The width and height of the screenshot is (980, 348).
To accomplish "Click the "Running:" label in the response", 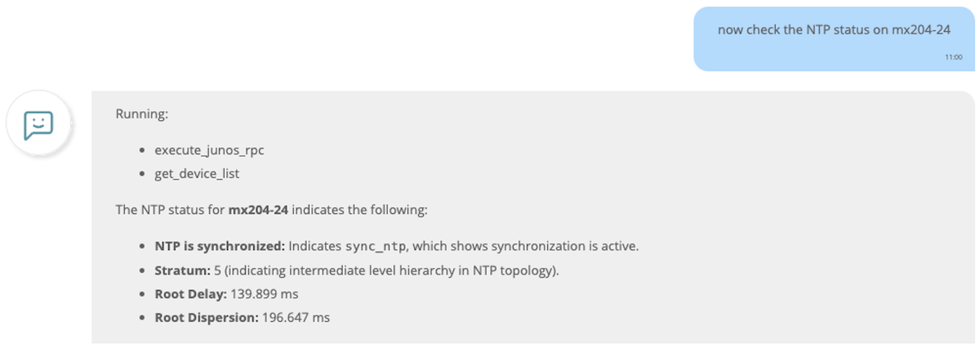I will [142, 114].
